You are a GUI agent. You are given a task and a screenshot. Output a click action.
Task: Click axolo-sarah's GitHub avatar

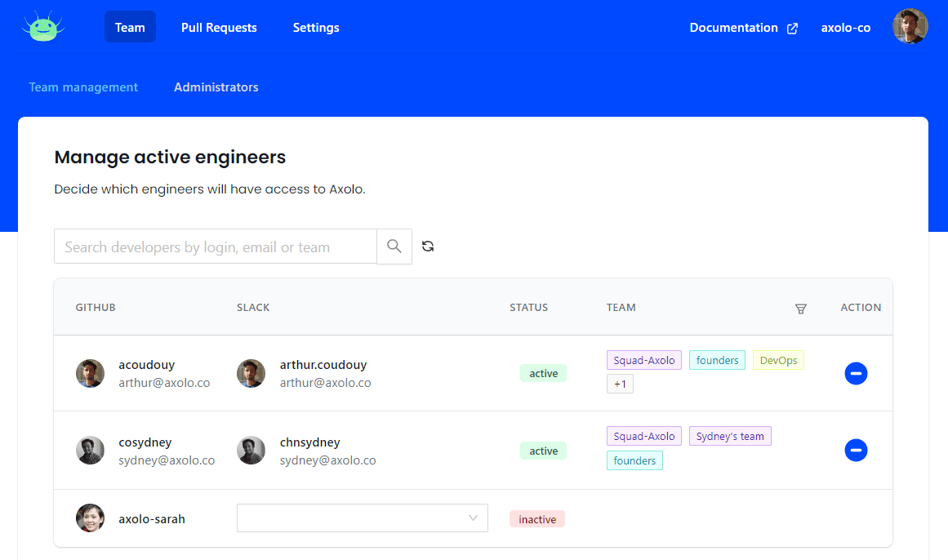pyautogui.click(x=90, y=518)
